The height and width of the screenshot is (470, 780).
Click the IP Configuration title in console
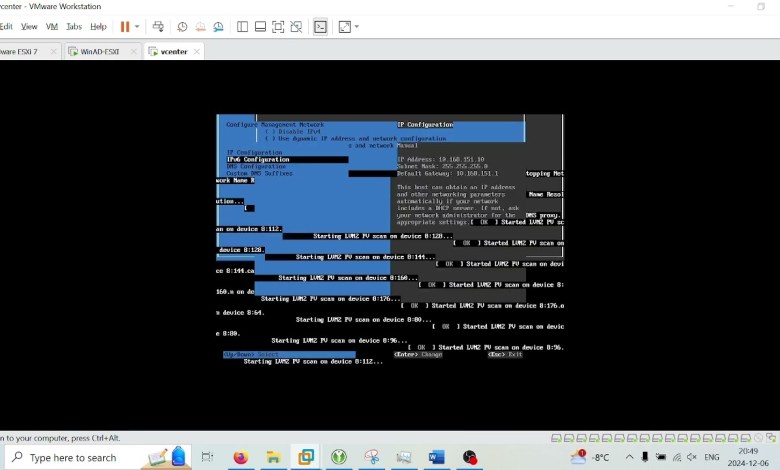(425, 125)
